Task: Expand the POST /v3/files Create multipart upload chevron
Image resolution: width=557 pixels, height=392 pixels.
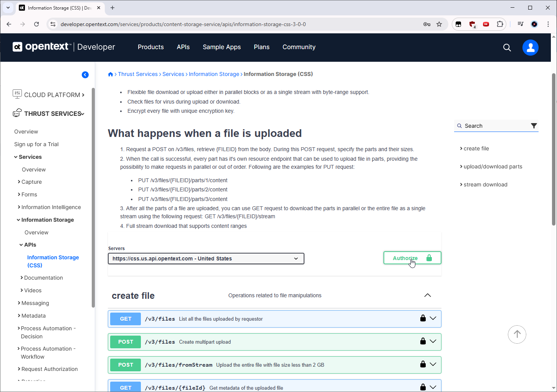Action: [433, 341]
